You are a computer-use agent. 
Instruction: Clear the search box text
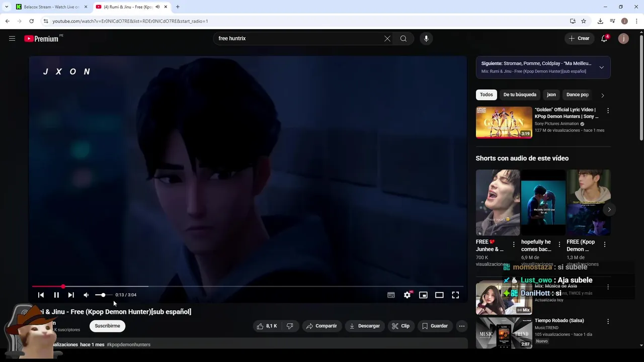387,39
